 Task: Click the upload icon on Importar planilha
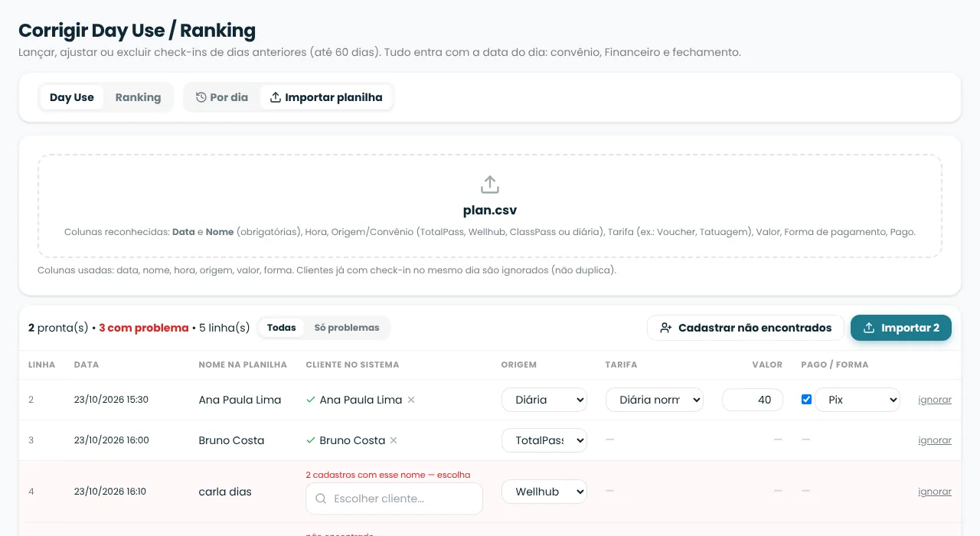[x=276, y=97]
